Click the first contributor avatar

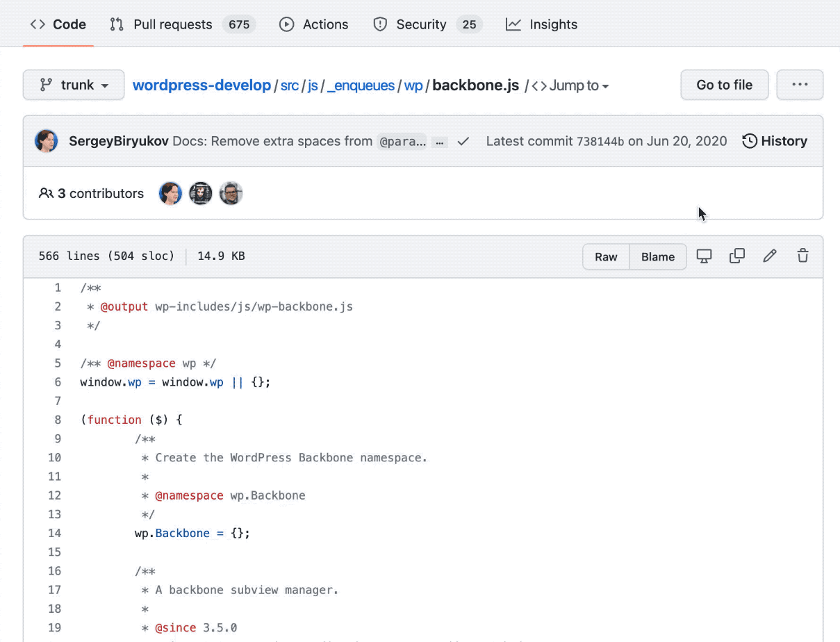[x=170, y=193]
